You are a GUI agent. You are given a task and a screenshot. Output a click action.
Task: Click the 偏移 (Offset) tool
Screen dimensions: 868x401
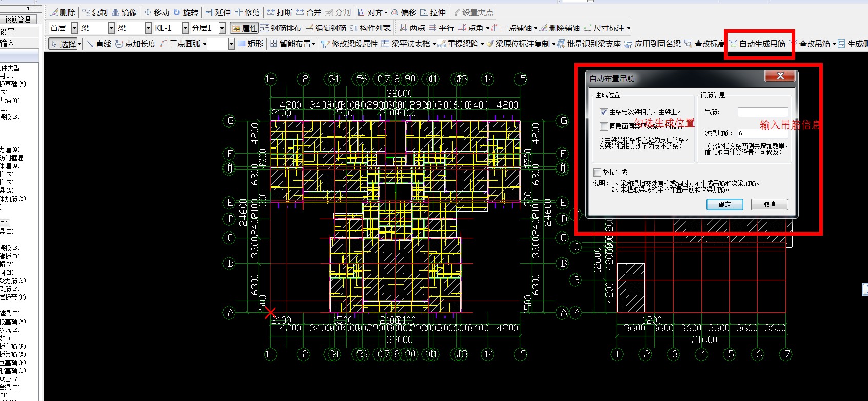click(x=404, y=12)
